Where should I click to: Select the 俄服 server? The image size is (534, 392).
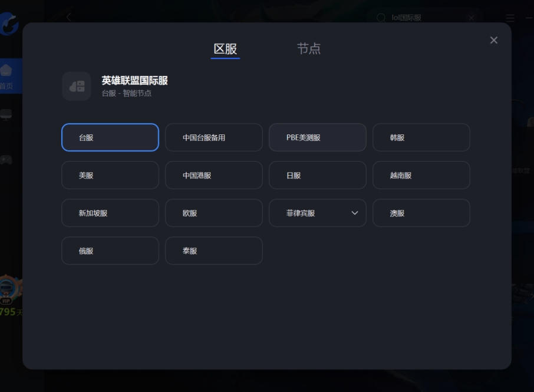coord(110,251)
